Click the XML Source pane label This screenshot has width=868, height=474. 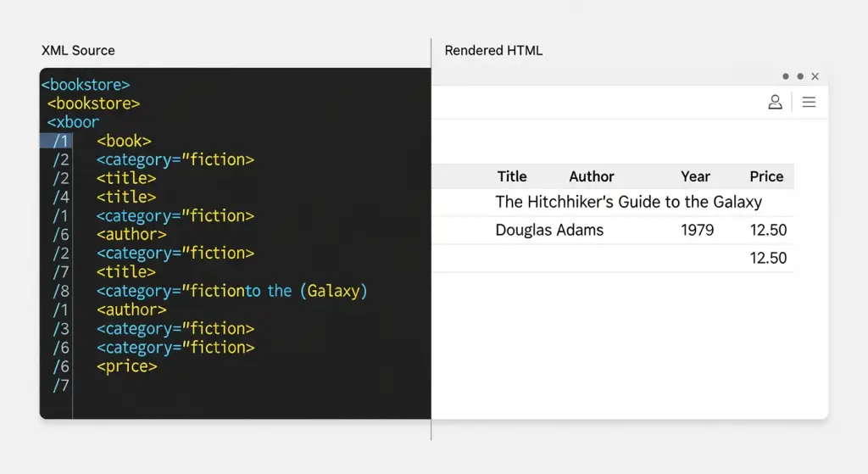click(x=78, y=51)
